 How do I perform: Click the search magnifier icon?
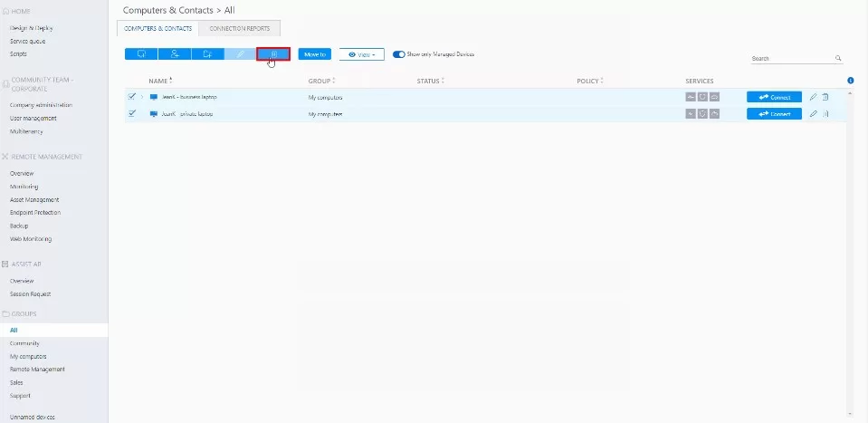[x=838, y=58]
